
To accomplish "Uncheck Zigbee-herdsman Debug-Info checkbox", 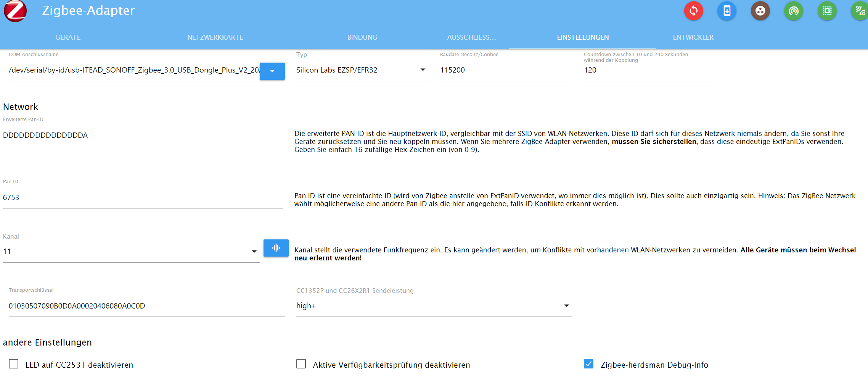I will tap(589, 364).
